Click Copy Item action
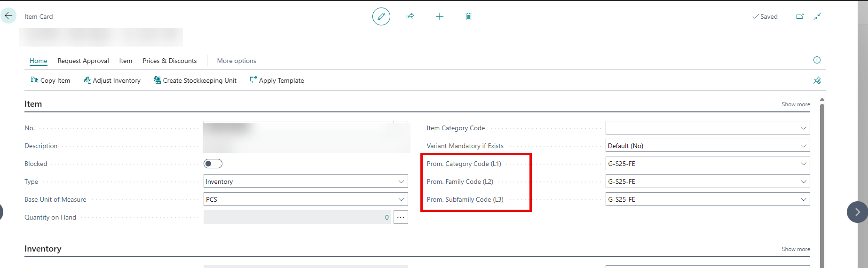868x268 pixels. point(50,80)
